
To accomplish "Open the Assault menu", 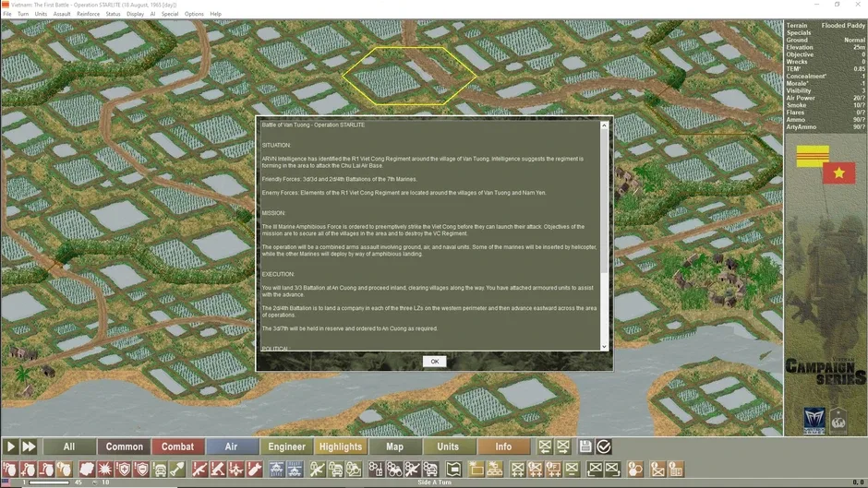I will (x=62, y=14).
